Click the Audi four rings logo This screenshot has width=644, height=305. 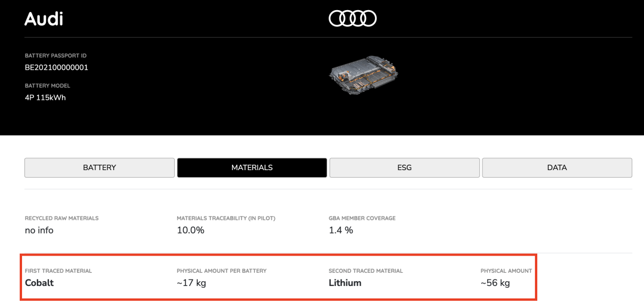(352, 19)
